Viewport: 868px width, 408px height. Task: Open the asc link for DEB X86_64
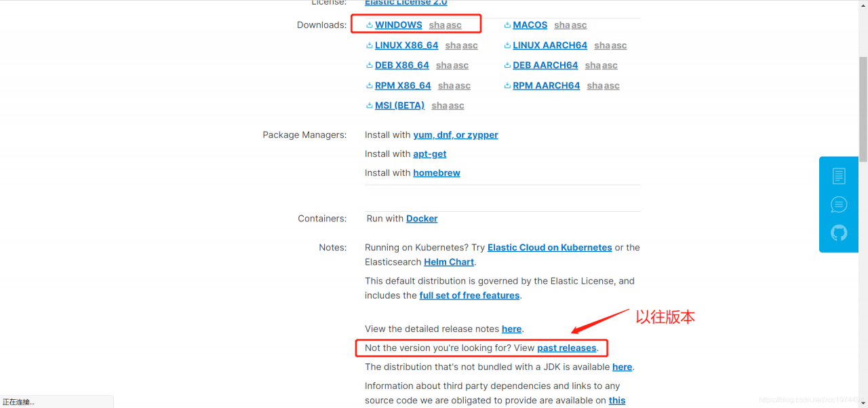point(460,65)
